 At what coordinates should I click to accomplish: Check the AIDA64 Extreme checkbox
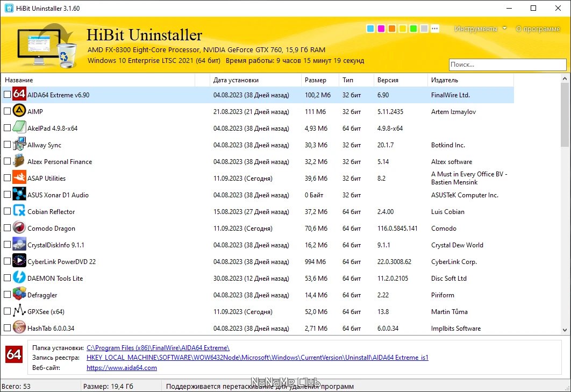point(7,95)
